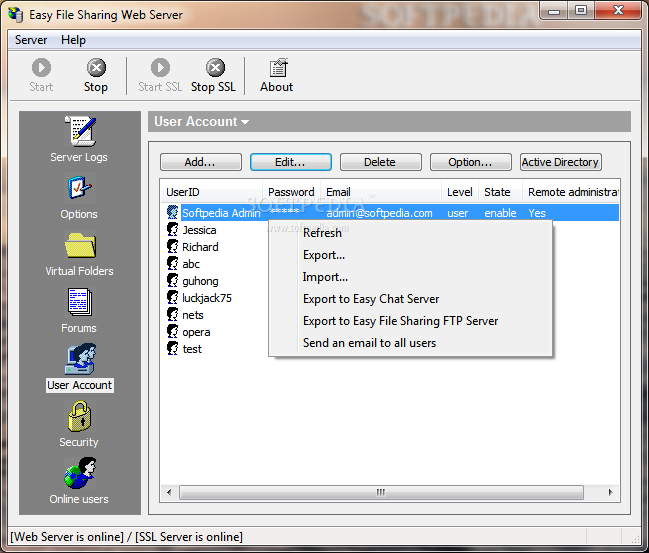Click the user icon beside abc
The image size is (649, 553).
tap(173, 263)
